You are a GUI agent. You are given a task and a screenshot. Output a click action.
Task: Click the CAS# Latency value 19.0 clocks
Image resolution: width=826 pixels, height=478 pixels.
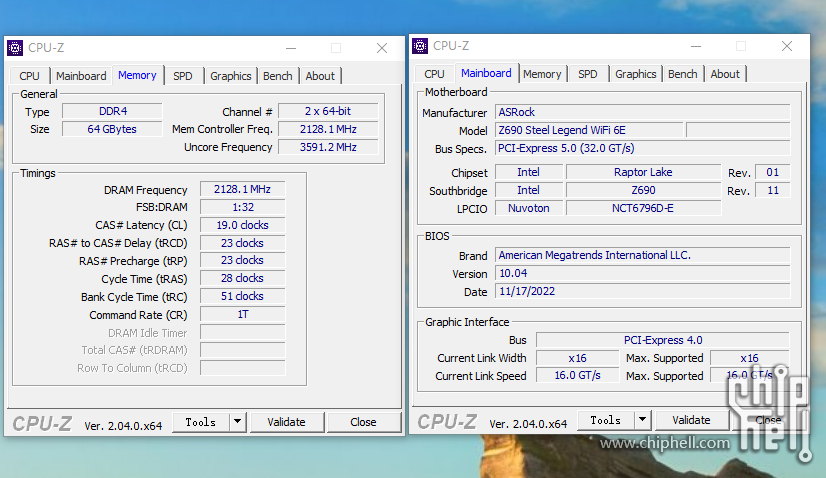pyautogui.click(x=242, y=225)
